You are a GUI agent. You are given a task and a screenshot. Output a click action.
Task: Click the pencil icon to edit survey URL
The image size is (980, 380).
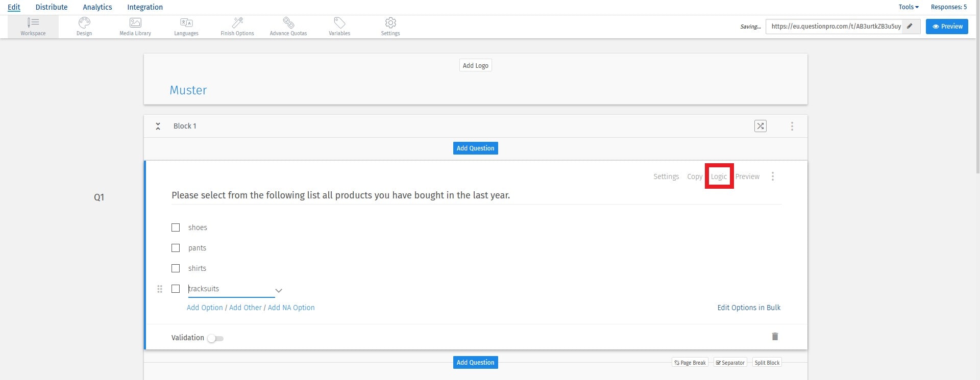point(910,26)
